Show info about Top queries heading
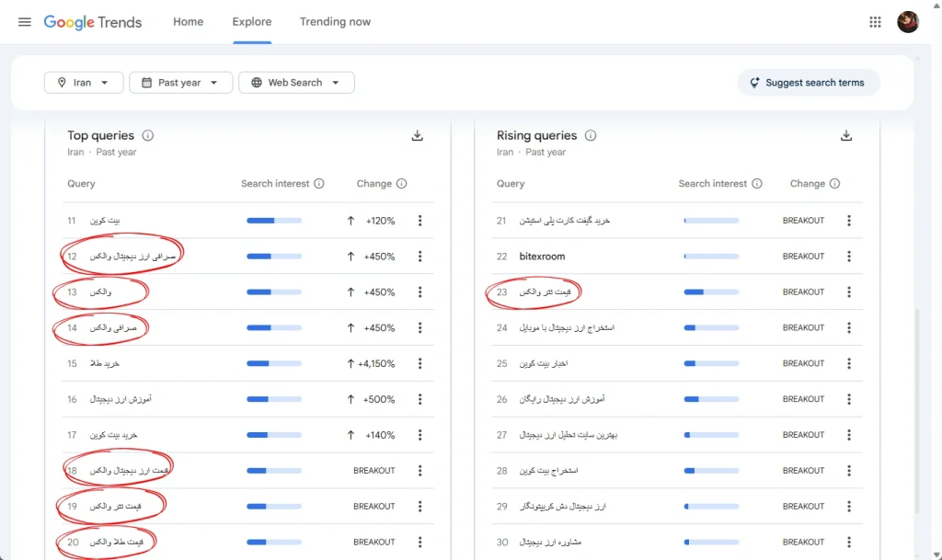 click(x=148, y=136)
